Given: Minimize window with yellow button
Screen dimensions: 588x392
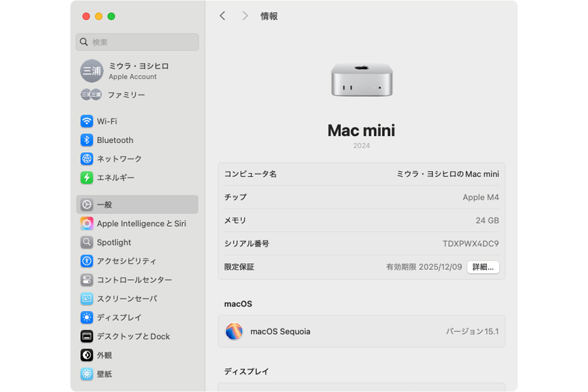Looking at the screenshot, I should [x=99, y=16].
